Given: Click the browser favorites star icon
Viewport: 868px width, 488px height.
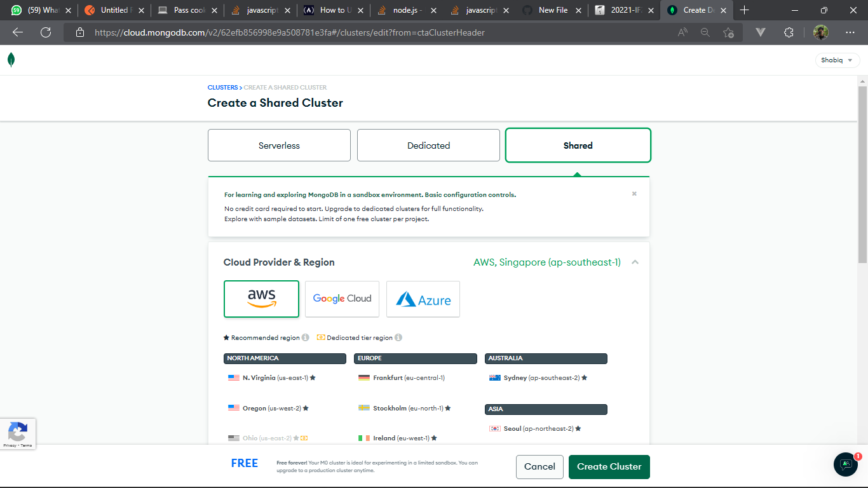Looking at the screenshot, I should pyautogui.click(x=728, y=32).
